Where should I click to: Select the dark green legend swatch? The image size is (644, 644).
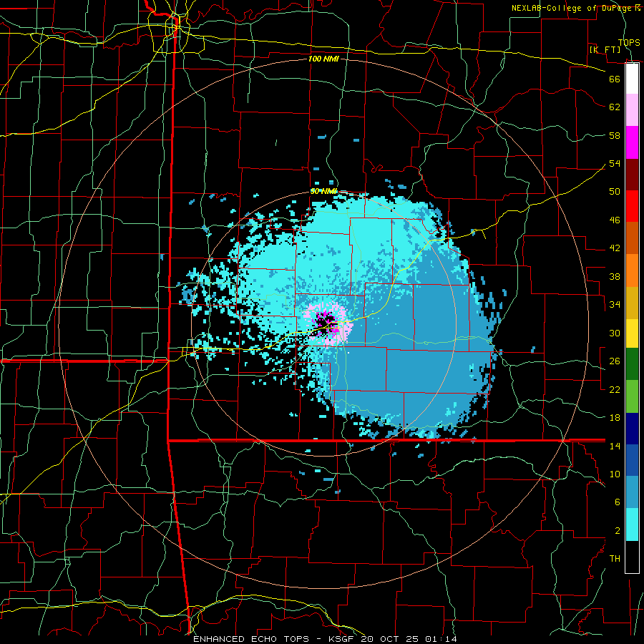(632, 364)
